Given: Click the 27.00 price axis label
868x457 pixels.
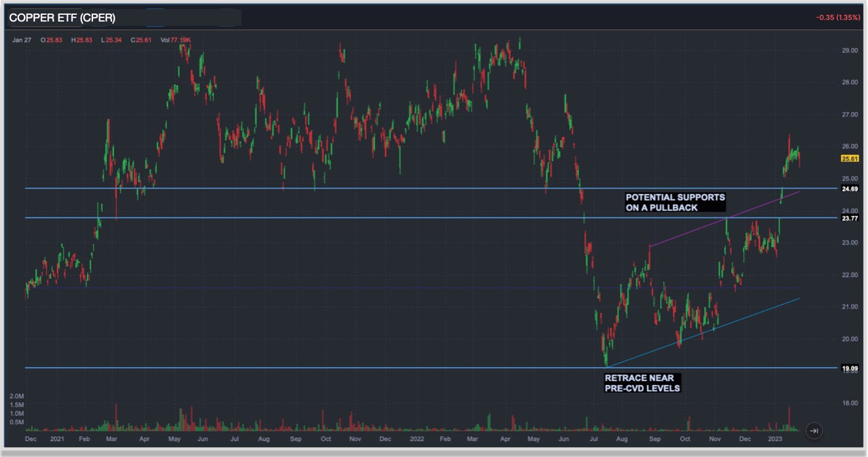Looking at the screenshot, I should [850, 115].
